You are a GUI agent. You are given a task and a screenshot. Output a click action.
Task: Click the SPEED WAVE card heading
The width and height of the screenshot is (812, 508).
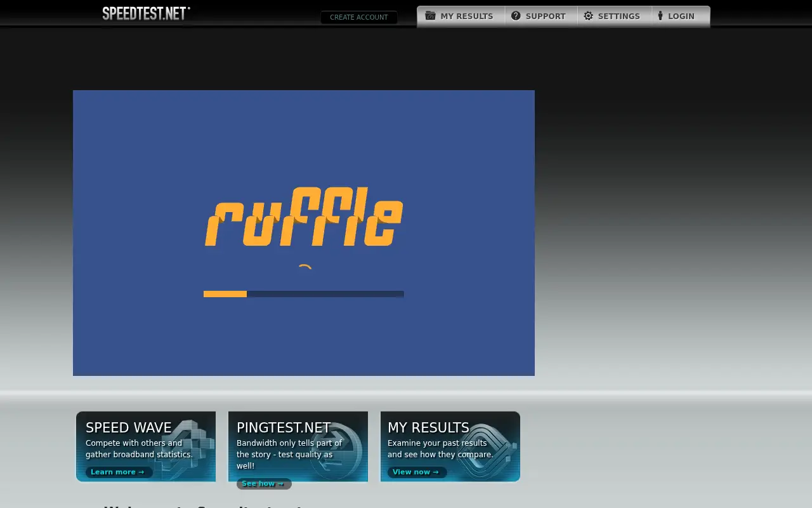click(129, 428)
